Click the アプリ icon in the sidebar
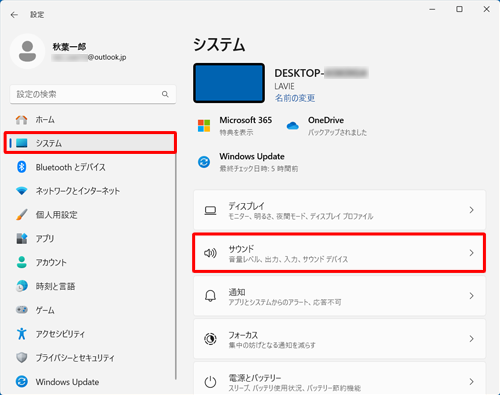 [x=22, y=239]
